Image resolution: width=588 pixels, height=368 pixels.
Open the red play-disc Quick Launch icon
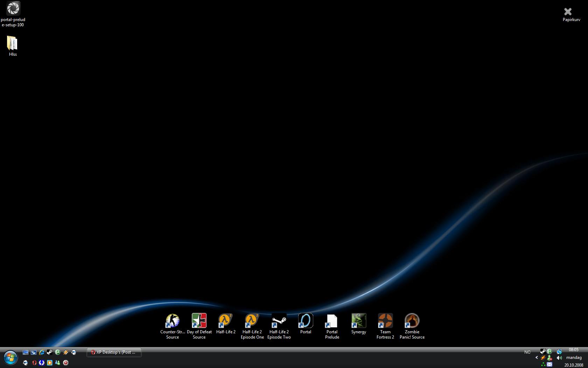point(66,363)
